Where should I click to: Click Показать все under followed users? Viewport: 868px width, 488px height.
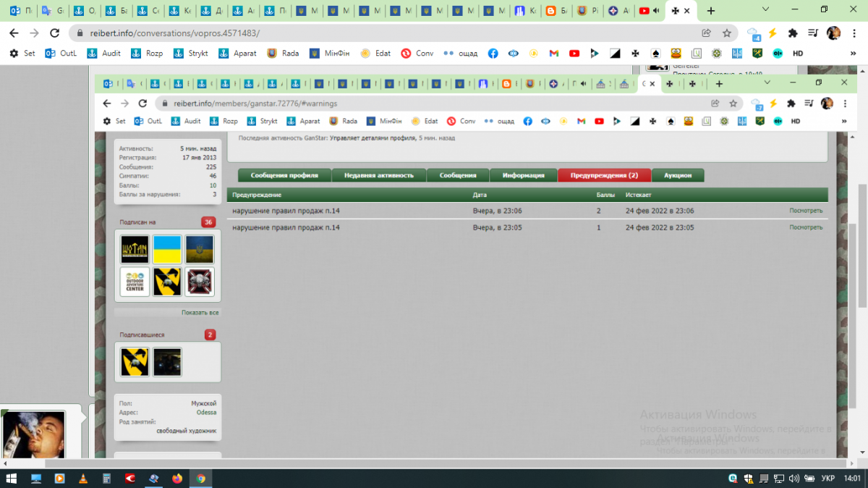200,312
